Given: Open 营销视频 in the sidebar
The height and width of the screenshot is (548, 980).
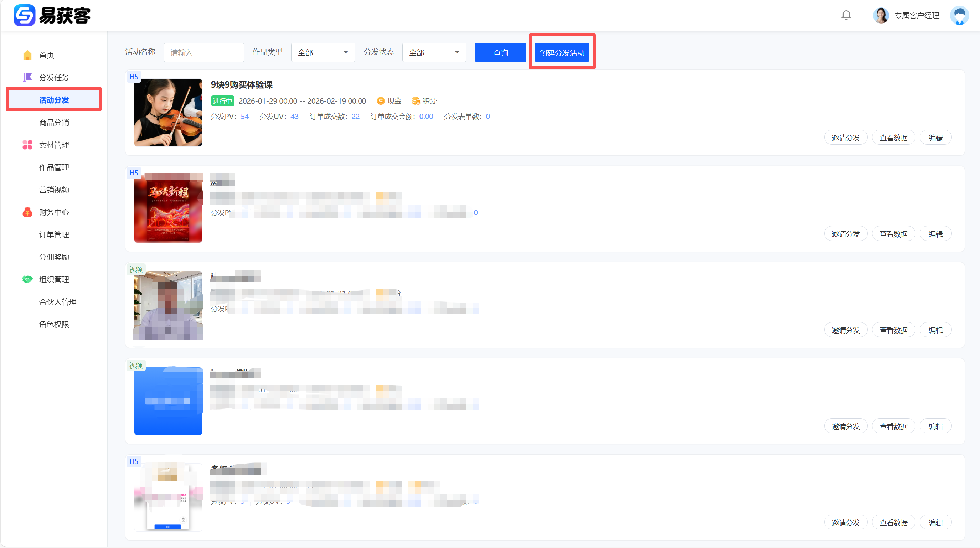Looking at the screenshot, I should [x=54, y=190].
